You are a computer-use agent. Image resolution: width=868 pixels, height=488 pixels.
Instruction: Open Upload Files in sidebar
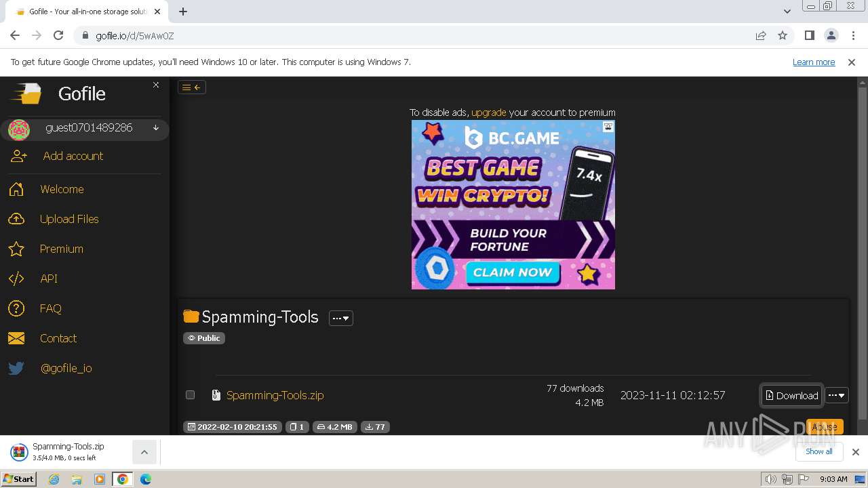69,219
